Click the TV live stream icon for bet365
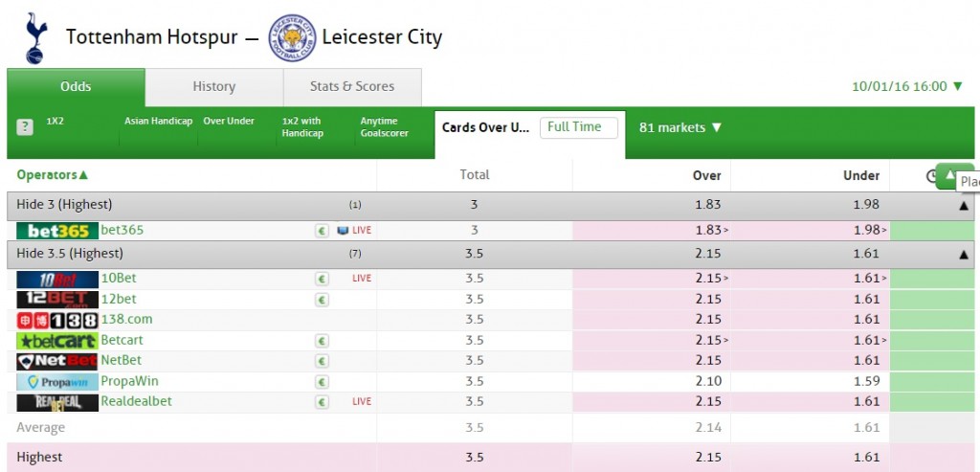The image size is (980, 472). (343, 231)
